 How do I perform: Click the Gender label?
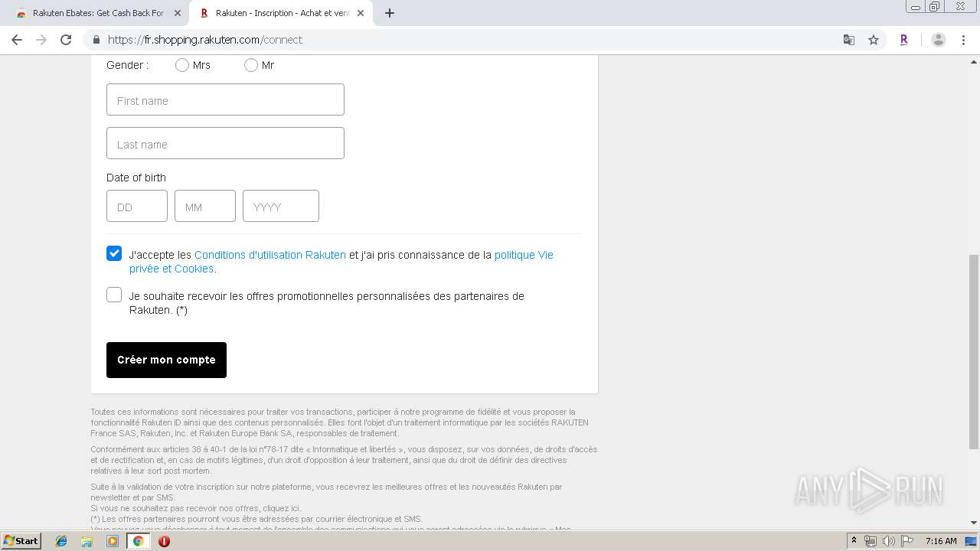point(127,65)
